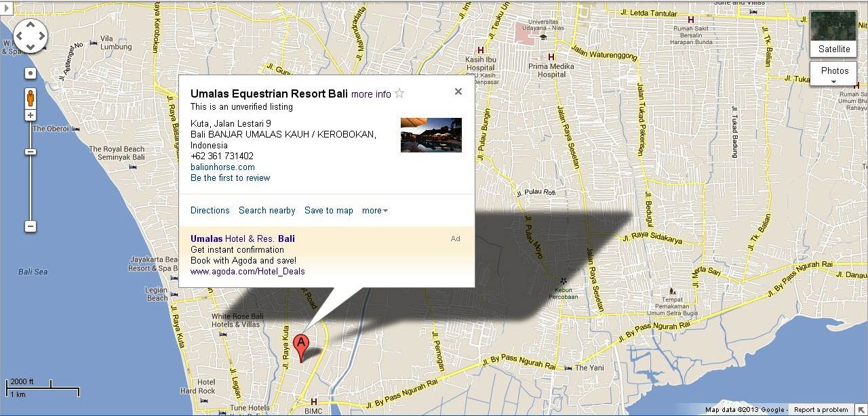Click the map scale bar
The height and width of the screenshot is (416, 868).
(43, 388)
